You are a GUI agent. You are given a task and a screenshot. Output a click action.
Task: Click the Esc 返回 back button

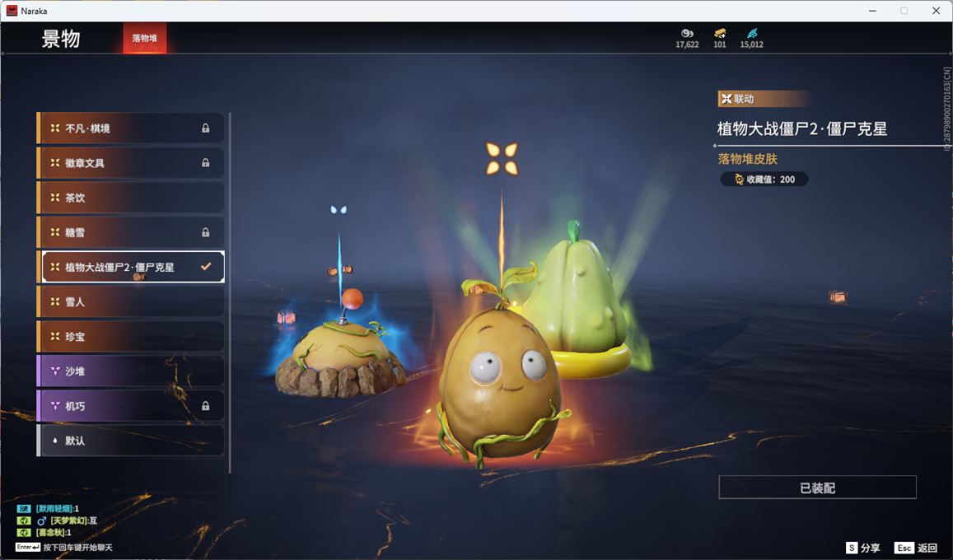click(915, 548)
